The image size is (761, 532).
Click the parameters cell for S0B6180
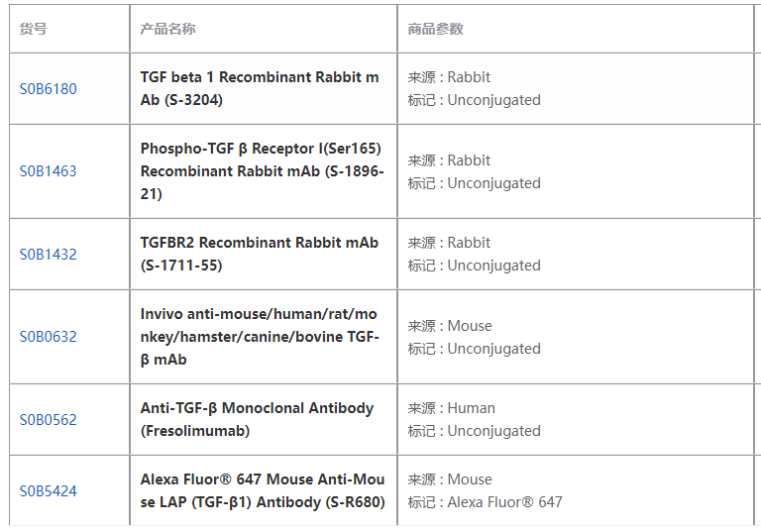click(x=474, y=88)
